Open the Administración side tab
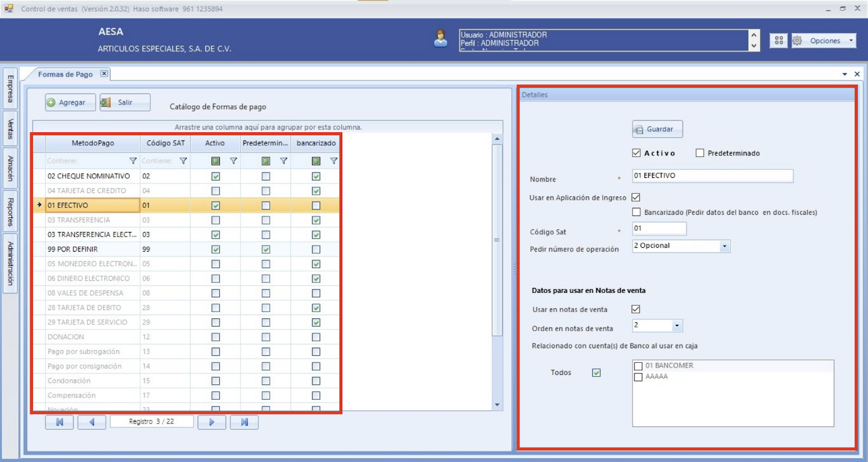This screenshot has width=868, height=462. coord(10,264)
